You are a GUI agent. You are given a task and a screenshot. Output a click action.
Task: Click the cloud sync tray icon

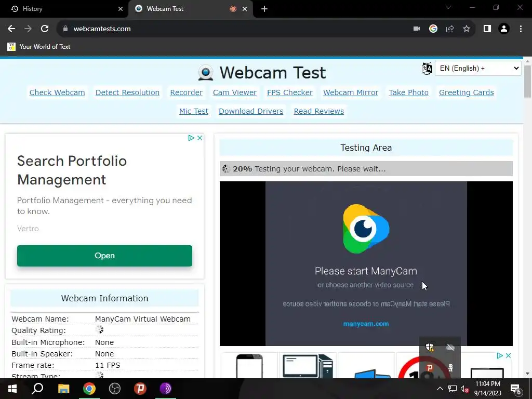point(450,347)
